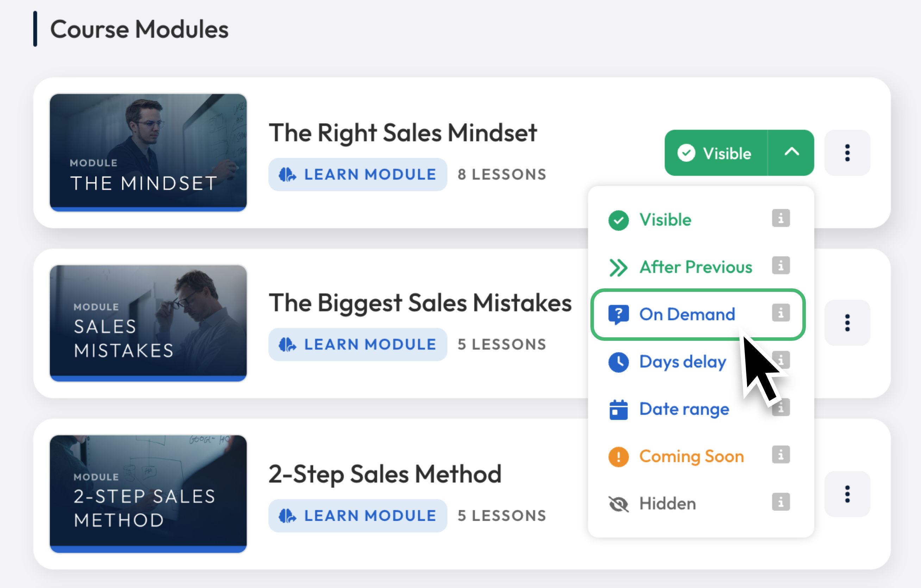Open three-dot menu for 2-Step Sales Method
Screen dimensions: 921x588
pos(847,494)
